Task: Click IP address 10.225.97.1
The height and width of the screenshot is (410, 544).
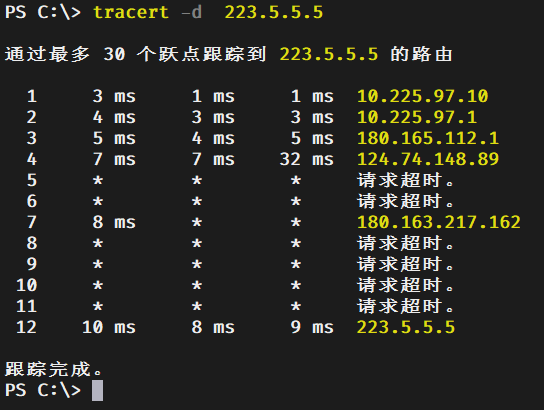Action: 417,117
